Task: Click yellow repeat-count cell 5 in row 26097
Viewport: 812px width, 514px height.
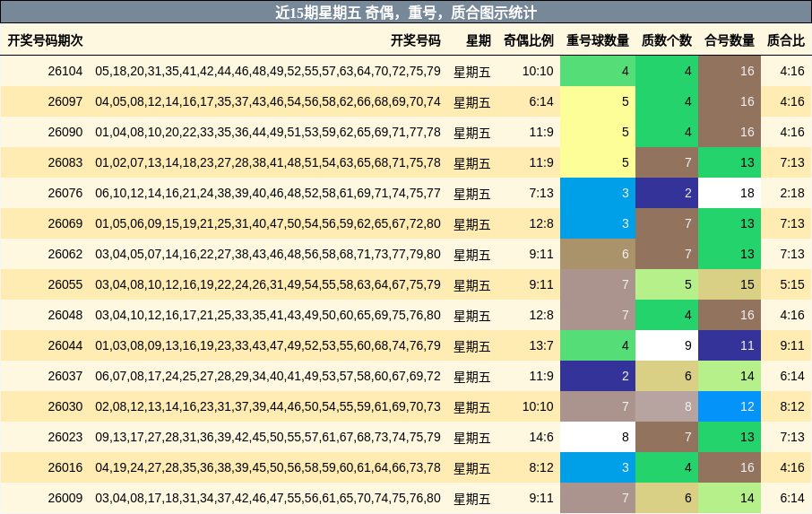Action: 598,101
